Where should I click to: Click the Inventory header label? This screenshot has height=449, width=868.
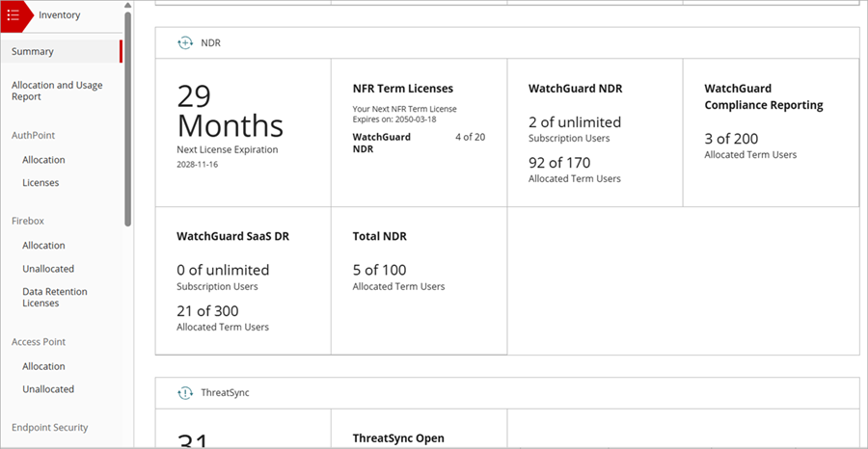tap(59, 15)
